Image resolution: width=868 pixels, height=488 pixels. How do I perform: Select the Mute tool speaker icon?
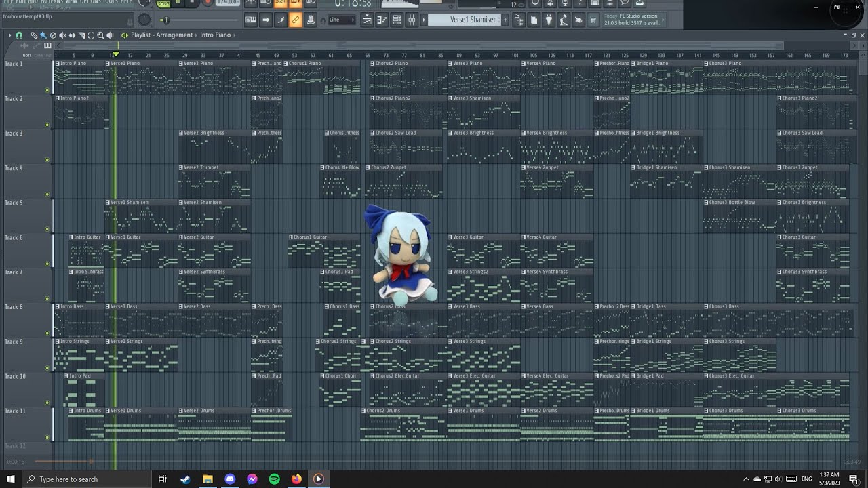[62, 35]
